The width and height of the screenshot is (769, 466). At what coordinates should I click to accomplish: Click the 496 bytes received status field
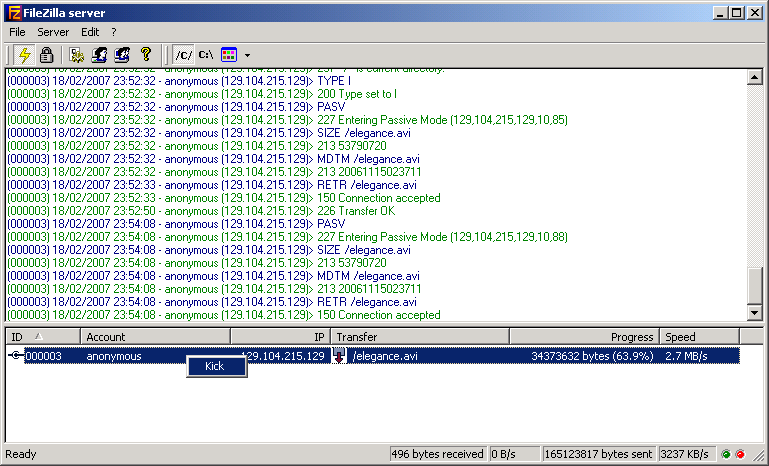[x=437, y=454]
